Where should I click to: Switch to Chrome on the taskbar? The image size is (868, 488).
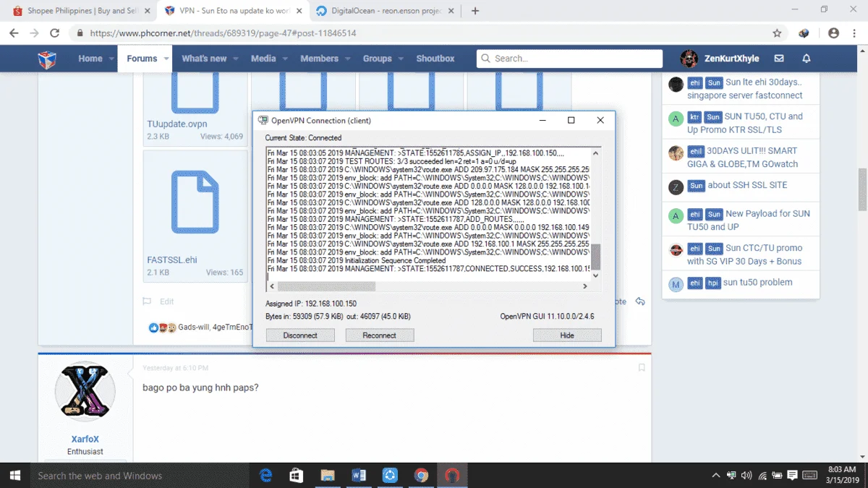(x=421, y=475)
